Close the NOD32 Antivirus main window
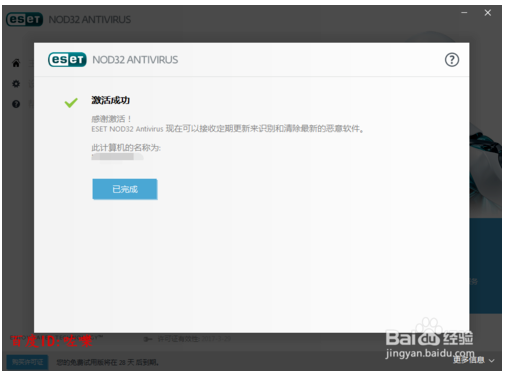This screenshot has width=507, height=377. tap(488, 13)
